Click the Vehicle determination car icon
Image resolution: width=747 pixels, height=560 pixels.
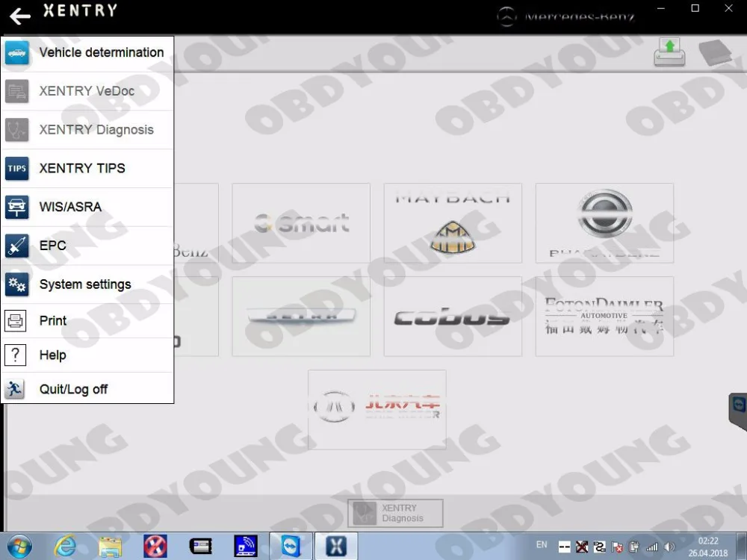(16, 53)
